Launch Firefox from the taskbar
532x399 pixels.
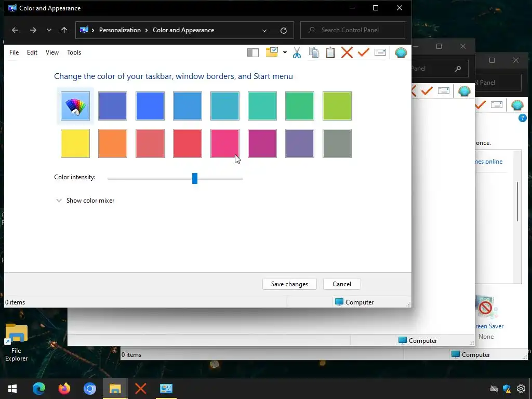tap(64, 389)
